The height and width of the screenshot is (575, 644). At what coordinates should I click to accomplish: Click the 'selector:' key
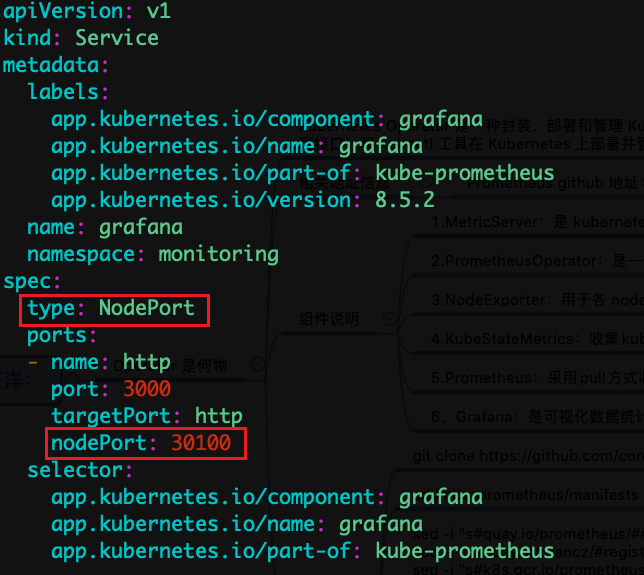[x=80, y=470]
